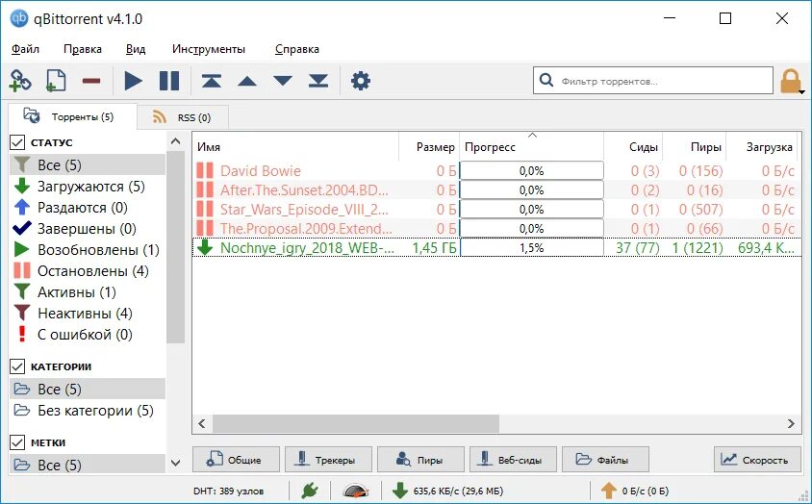This screenshot has height=504, width=812.
Task: Open the Вид menu
Action: coord(136,49)
